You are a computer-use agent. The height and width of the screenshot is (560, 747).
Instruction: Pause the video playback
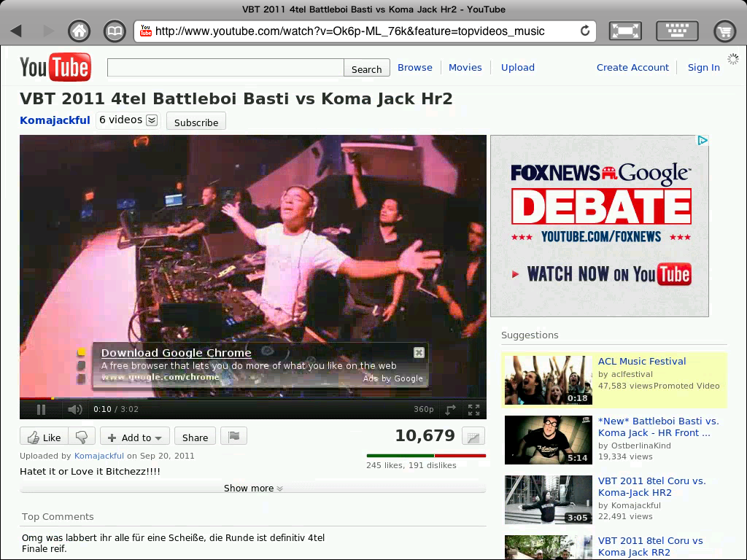(x=41, y=409)
